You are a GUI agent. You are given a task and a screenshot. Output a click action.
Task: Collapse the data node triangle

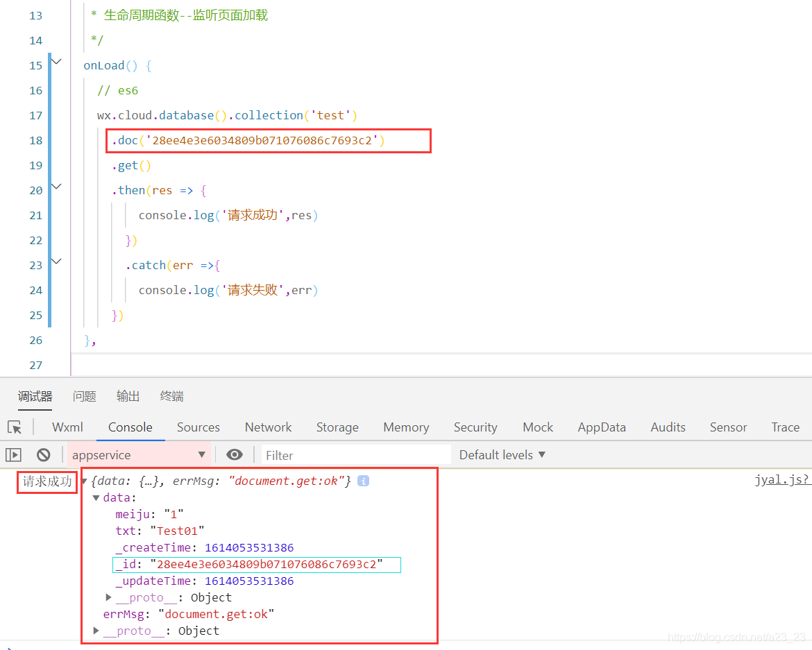point(96,498)
